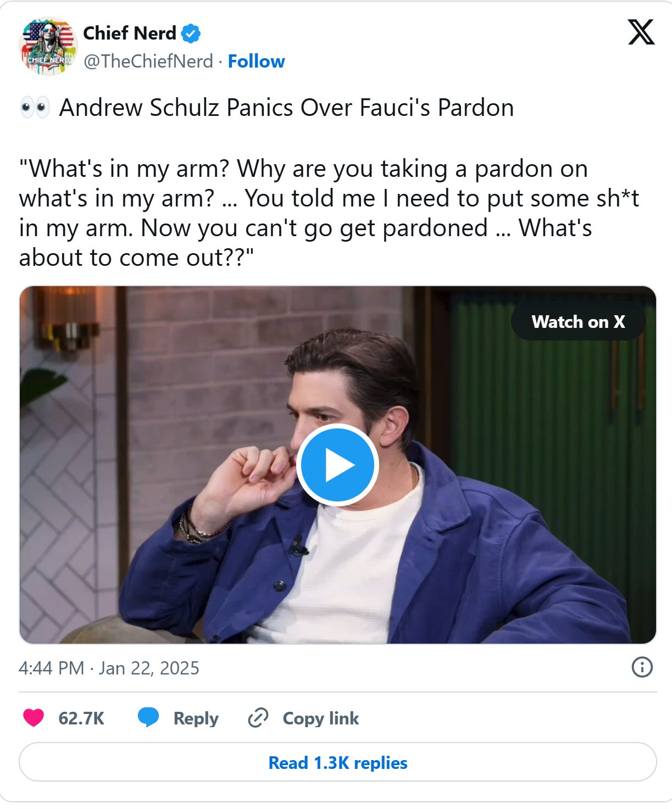Open the 4:44 PM Jan 22, 2025 timestamp

tap(109, 668)
